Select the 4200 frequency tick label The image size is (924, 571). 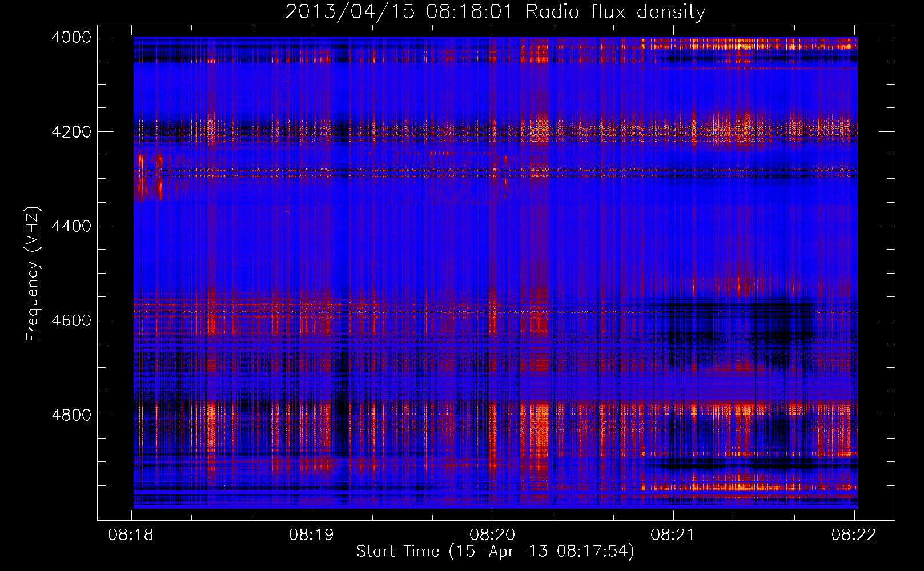point(71,132)
